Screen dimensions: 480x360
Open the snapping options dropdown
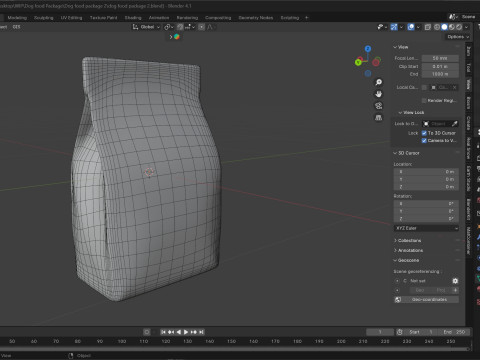tap(190, 27)
